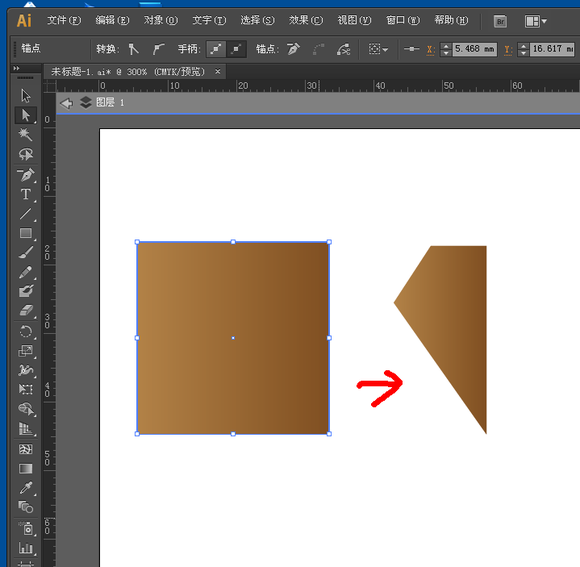Viewport: 580px width, 567px height.
Task: Select the Direct Selection tool
Action: coord(26,115)
